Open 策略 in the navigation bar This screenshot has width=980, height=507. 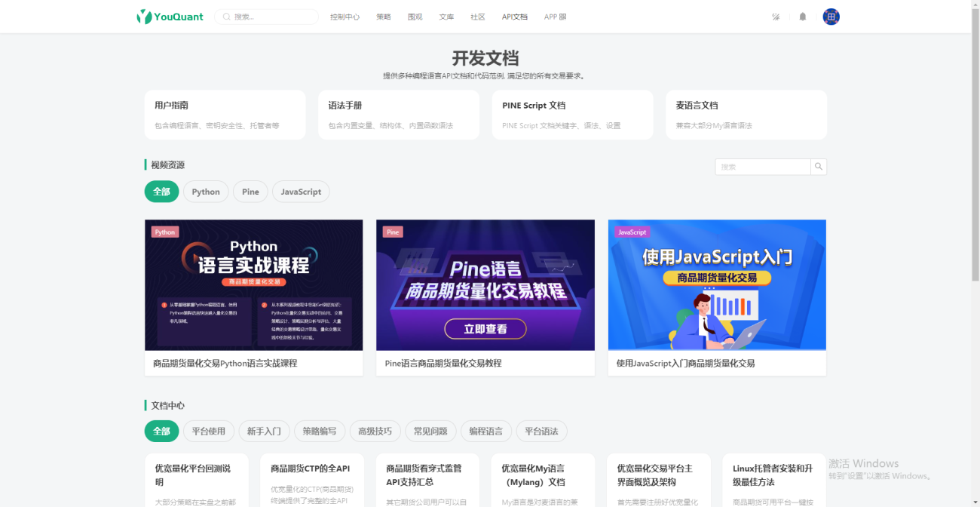click(384, 17)
